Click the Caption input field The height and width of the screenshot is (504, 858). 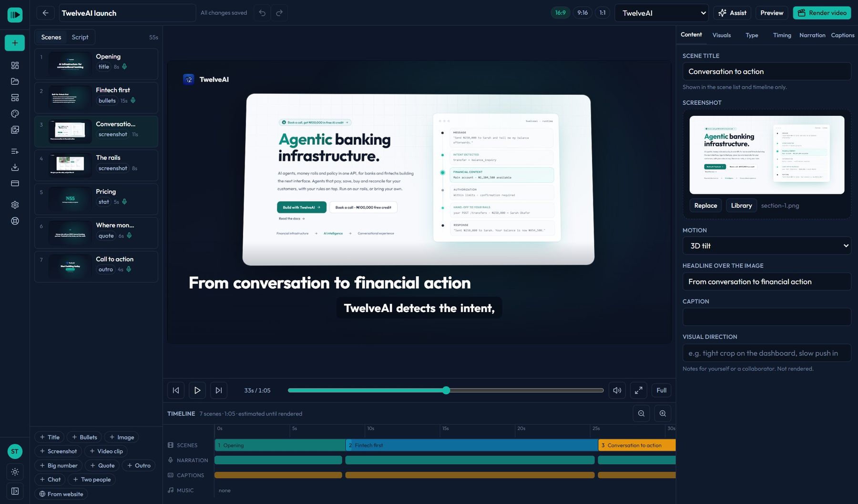click(x=766, y=317)
